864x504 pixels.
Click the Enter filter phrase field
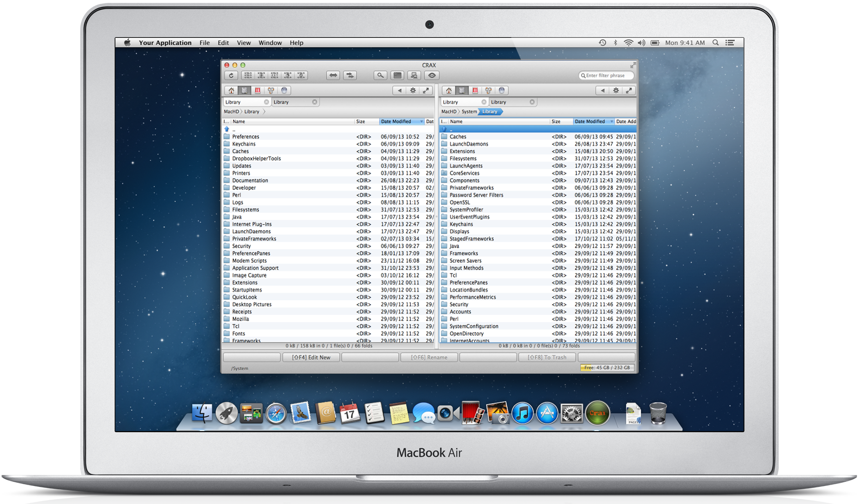[606, 75]
